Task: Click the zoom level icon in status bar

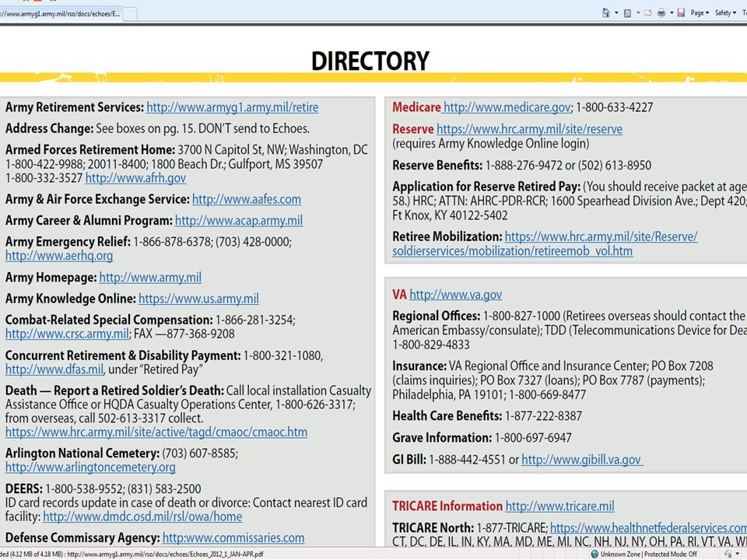Action: coord(728,555)
